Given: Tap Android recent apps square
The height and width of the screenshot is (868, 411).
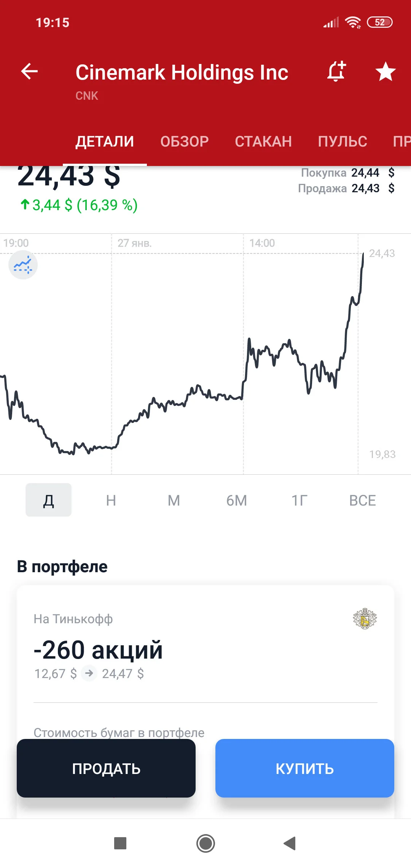Looking at the screenshot, I should 120,843.
